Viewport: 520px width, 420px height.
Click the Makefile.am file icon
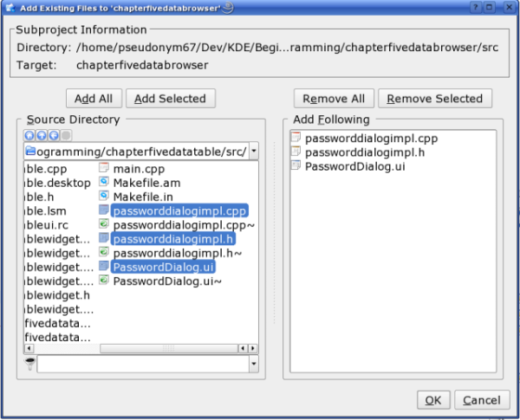104,182
